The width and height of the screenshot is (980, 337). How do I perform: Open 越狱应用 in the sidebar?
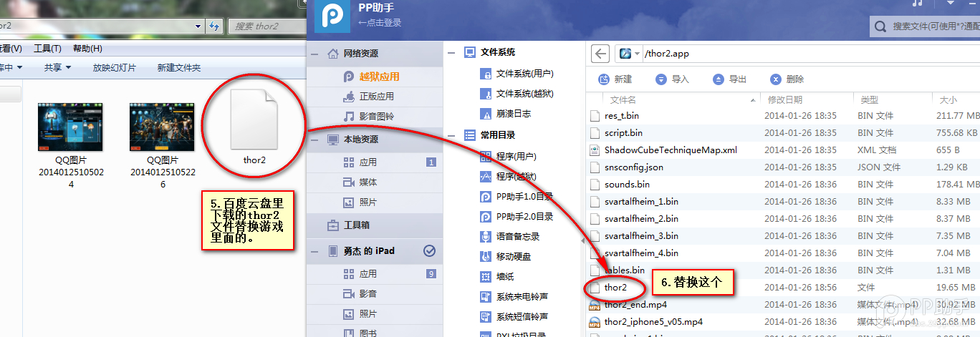379,77
